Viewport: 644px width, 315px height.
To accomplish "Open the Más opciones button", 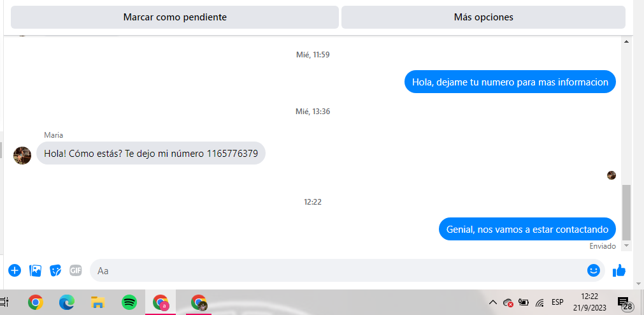I will click(x=483, y=17).
